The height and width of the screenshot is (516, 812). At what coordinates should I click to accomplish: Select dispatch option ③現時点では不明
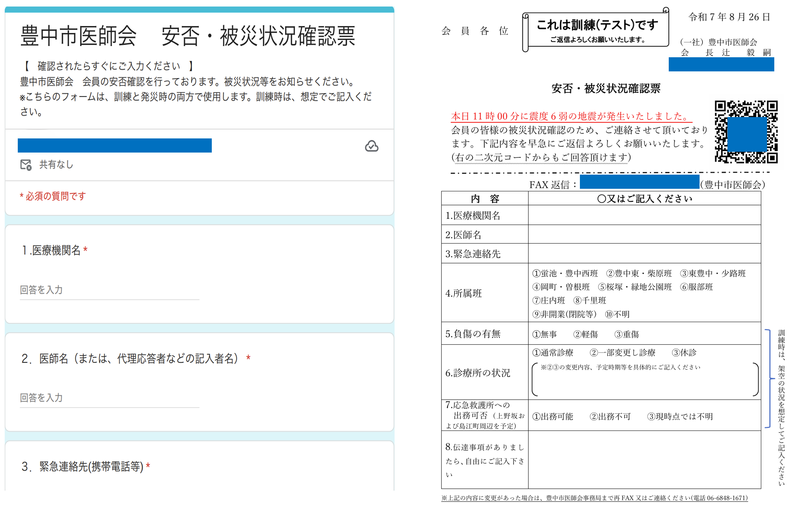[680, 417]
